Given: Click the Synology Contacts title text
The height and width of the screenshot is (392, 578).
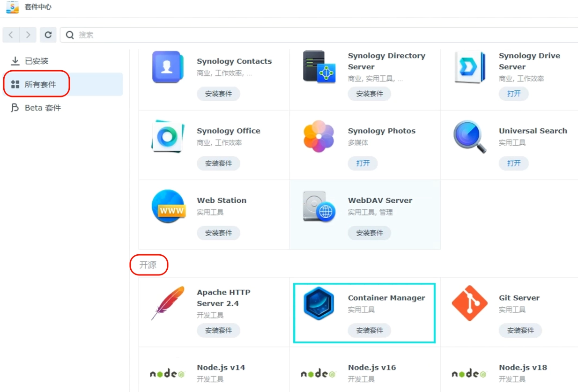Looking at the screenshot, I should [234, 61].
